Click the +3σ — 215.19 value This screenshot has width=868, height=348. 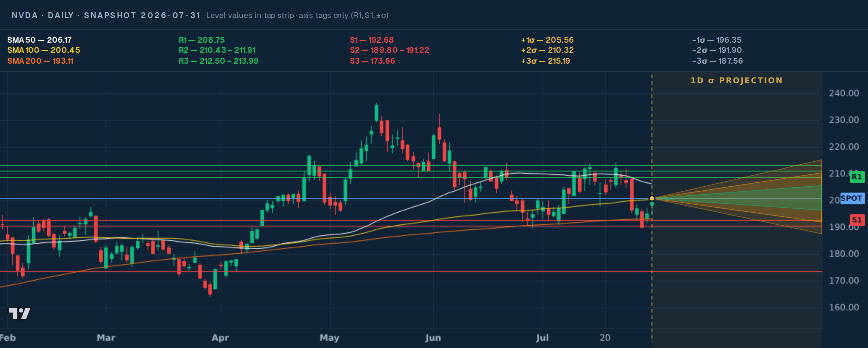point(545,61)
